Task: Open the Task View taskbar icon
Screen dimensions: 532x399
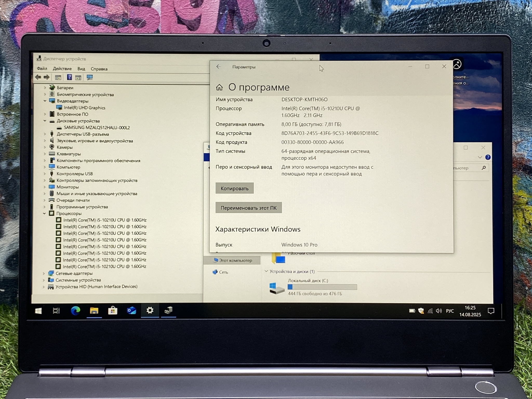Action: pos(56,311)
